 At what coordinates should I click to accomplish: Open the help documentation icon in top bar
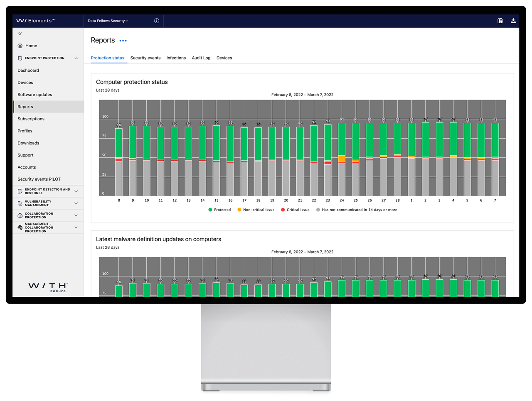(x=500, y=20)
